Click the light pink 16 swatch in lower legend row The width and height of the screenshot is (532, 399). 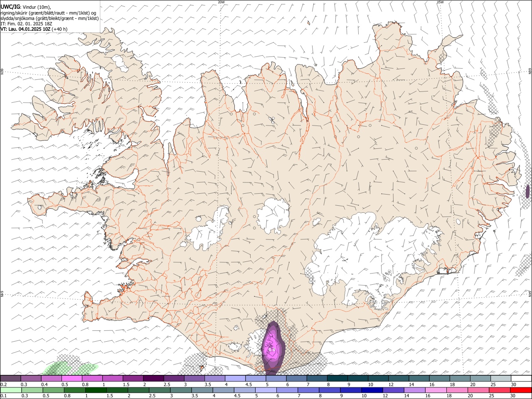436,390
